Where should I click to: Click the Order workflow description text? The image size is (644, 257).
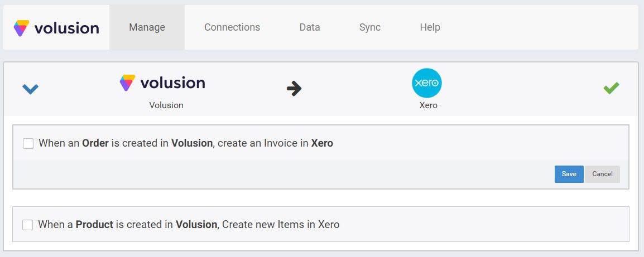point(186,143)
